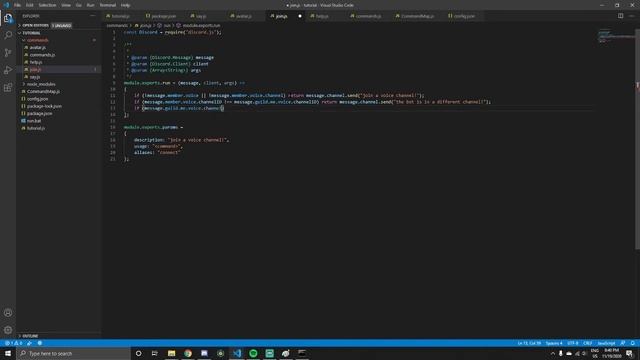Viewport: 640px width, 360px height.
Task: Open Cortana circle icon on taskbar
Action: pyautogui.click(x=138, y=353)
